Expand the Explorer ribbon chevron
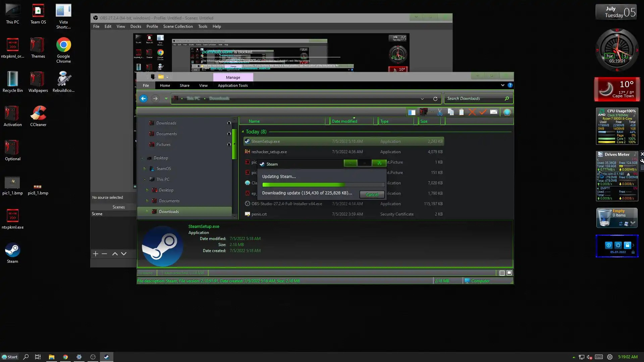Image resolution: width=644 pixels, height=362 pixels. 502,85
